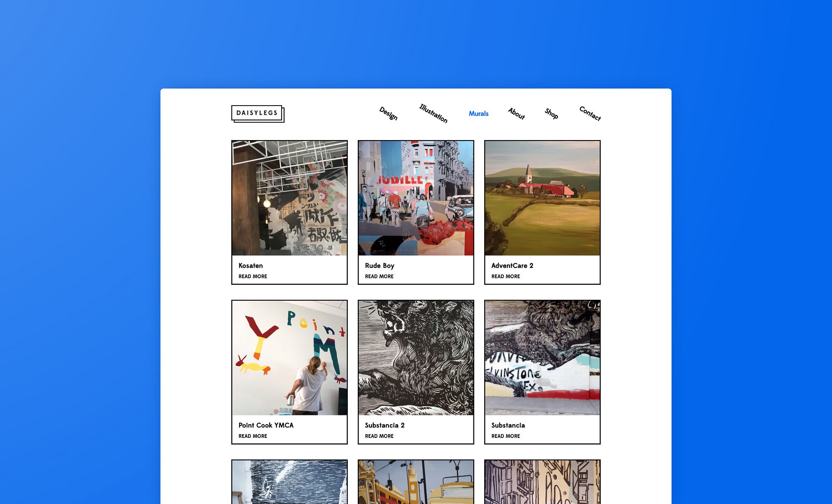This screenshot has height=504, width=832.
Task: Select the Murals nav item
Action: click(x=478, y=114)
